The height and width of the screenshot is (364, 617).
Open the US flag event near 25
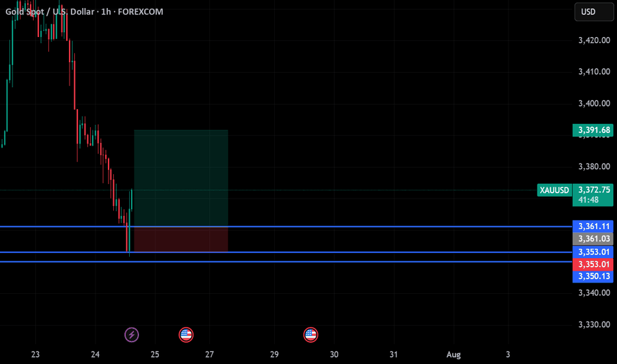click(x=186, y=335)
